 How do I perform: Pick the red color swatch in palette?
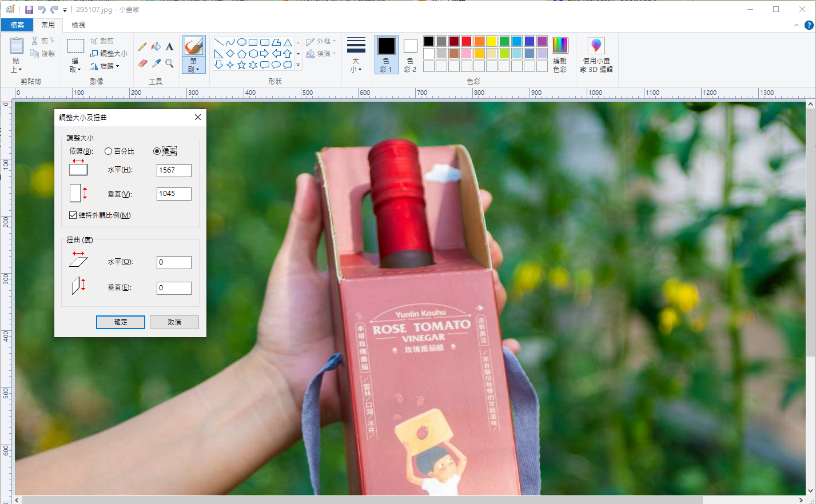467,41
